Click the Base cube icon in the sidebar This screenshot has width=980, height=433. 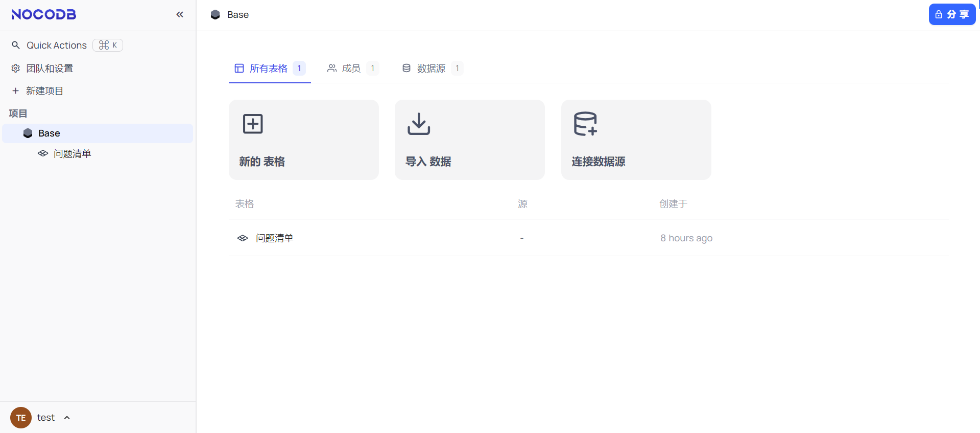[28, 133]
